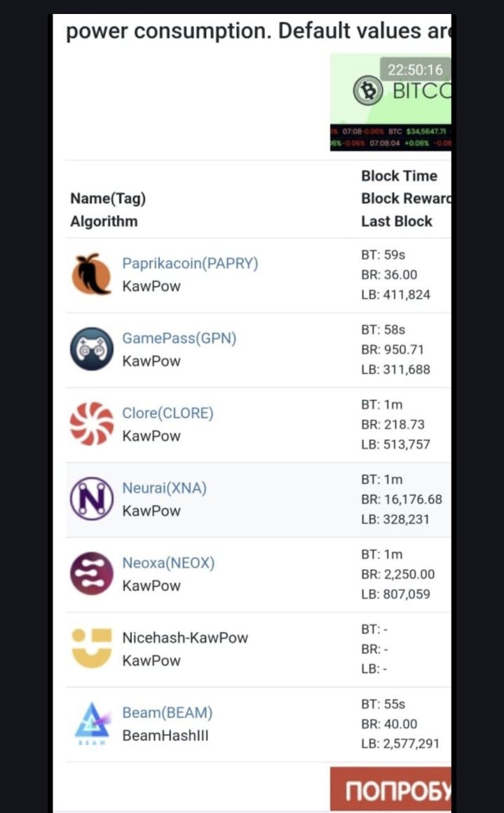Click the Neoxa maroon circle icon
The width and height of the screenshot is (504, 813).
(92, 573)
